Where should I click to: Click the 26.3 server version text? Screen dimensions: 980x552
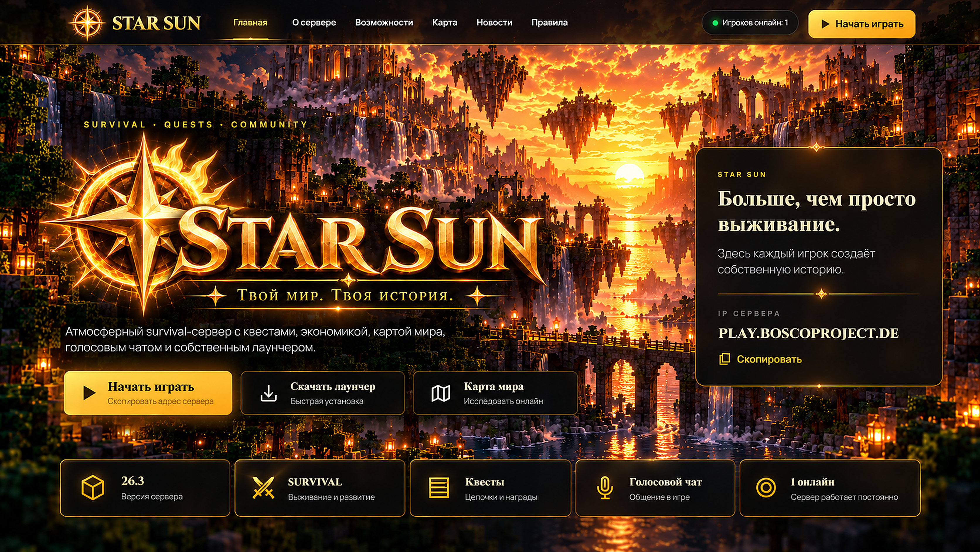click(133, 481)
